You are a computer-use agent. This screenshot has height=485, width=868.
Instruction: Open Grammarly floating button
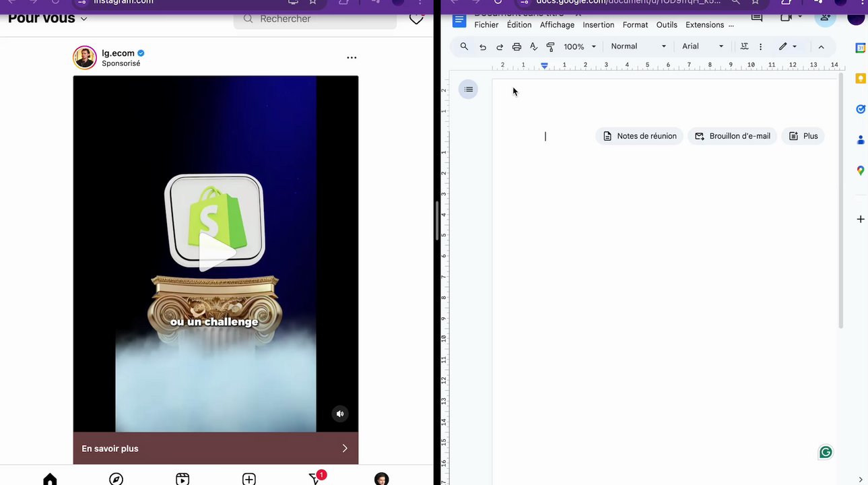pos(826,453)
